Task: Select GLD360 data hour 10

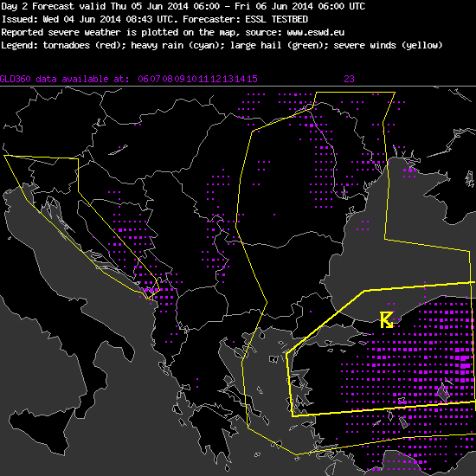Action: point(191,80)
